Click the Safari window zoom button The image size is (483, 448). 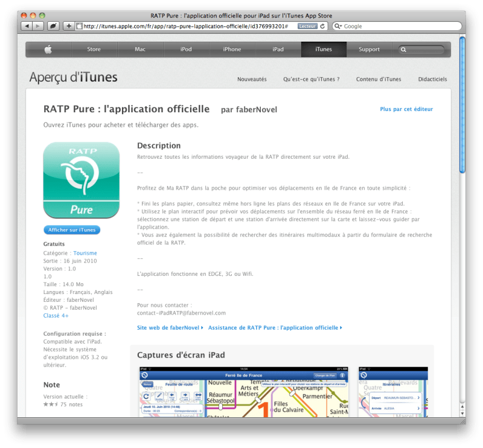click(x=42, y=15)
